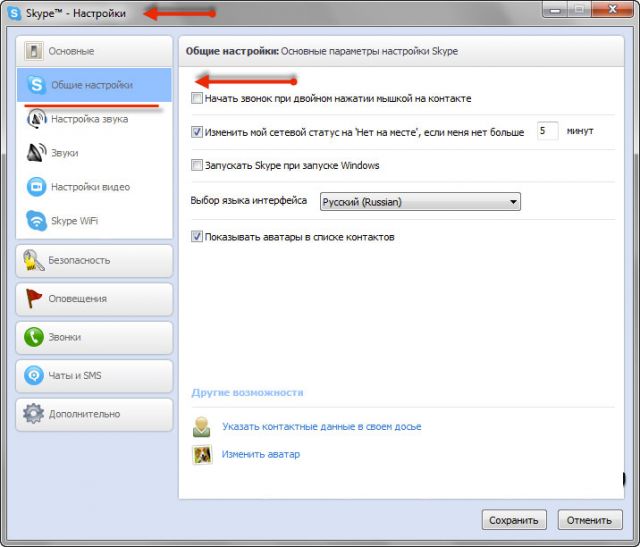Click the Выбор языка интерфейса label
640x547 pixels.
pyautogui.click(x=249, y=201)
